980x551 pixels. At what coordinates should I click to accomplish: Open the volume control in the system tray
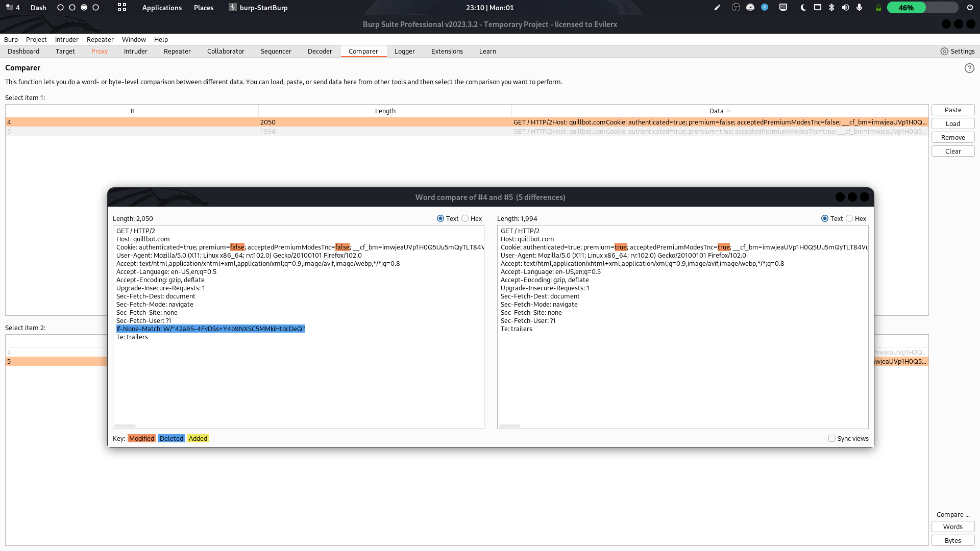pos(845,8)
